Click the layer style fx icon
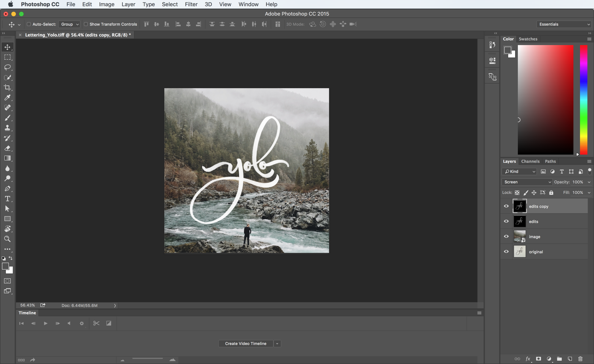The width and height of the screenshot is (594, 364). pos(528,359)
